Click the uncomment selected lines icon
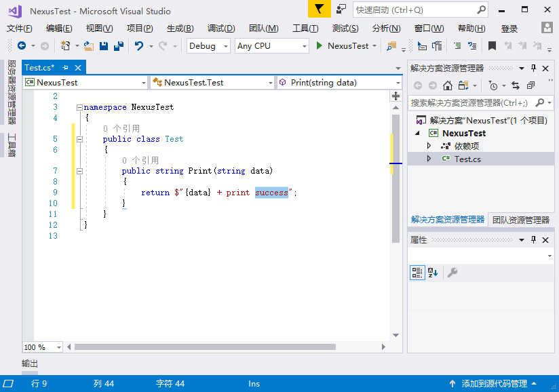Image resolution: width=559 pixels, height=392 pixels. coord(472,45)
